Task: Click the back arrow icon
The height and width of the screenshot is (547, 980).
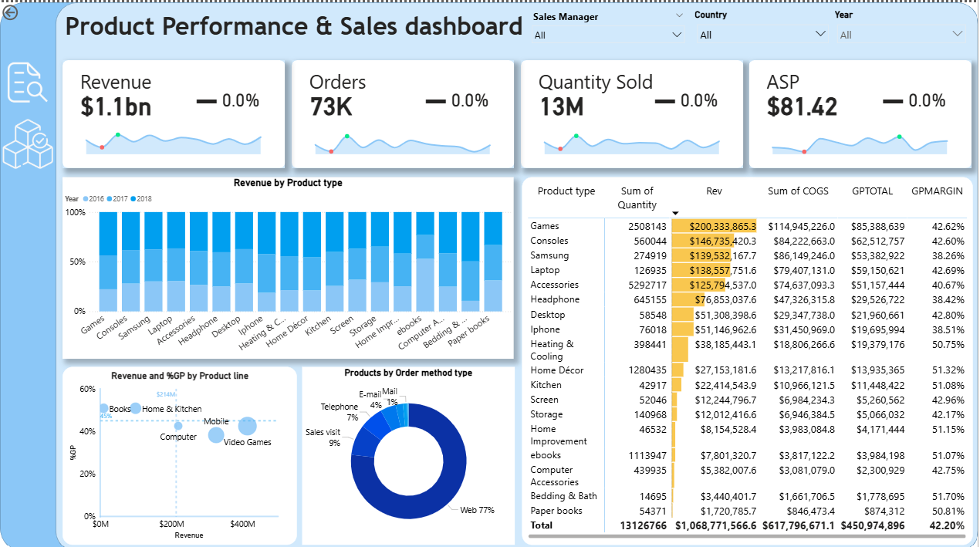Action: 11,12
